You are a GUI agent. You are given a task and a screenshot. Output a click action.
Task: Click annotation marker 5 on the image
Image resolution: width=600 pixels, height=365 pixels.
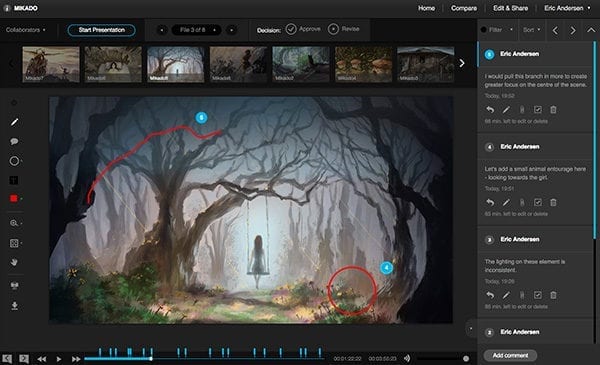pyautogui.click(x=201, y=117)
